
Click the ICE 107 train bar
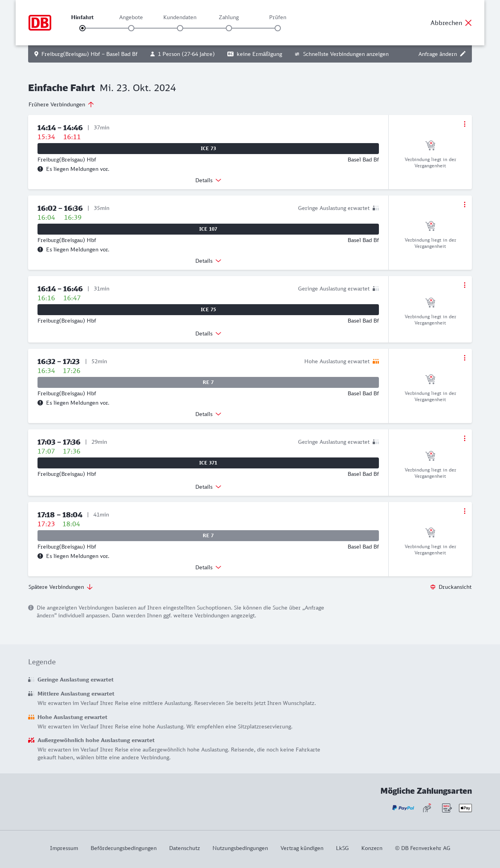click(208, 229)
